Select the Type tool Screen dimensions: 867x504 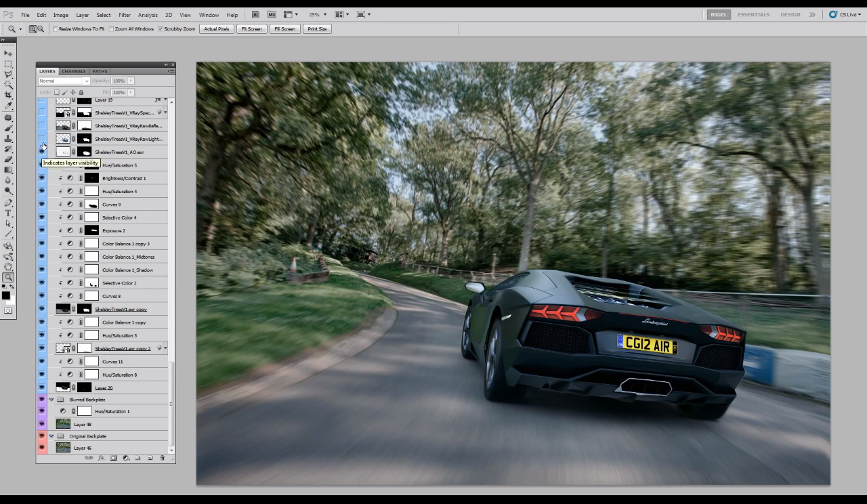(8, 213)
